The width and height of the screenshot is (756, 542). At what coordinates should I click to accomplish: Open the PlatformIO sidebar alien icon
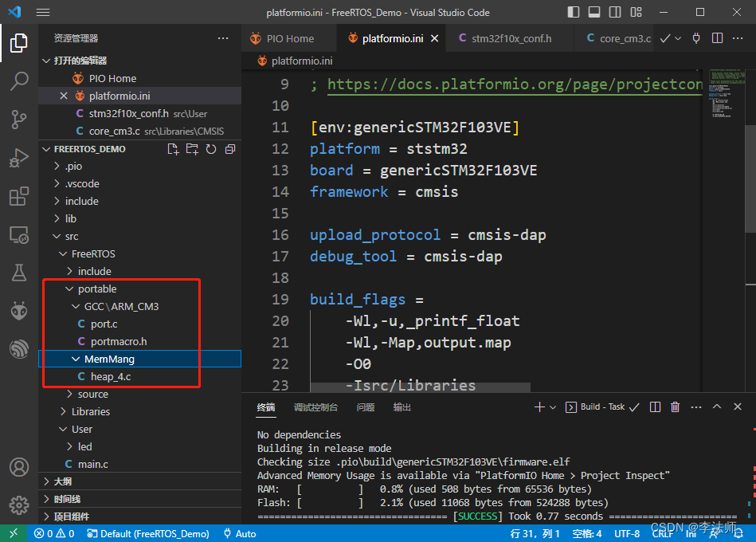click(18, 310)
